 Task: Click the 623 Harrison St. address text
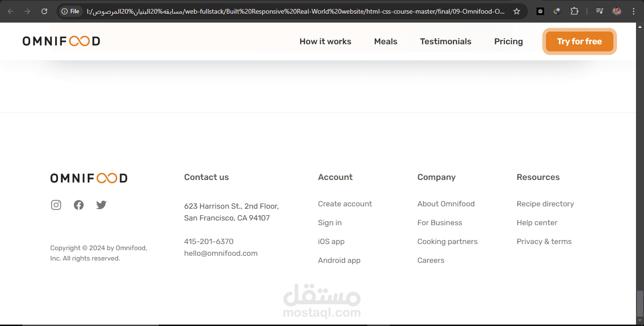pyautogui.click(x=231, y=212)
